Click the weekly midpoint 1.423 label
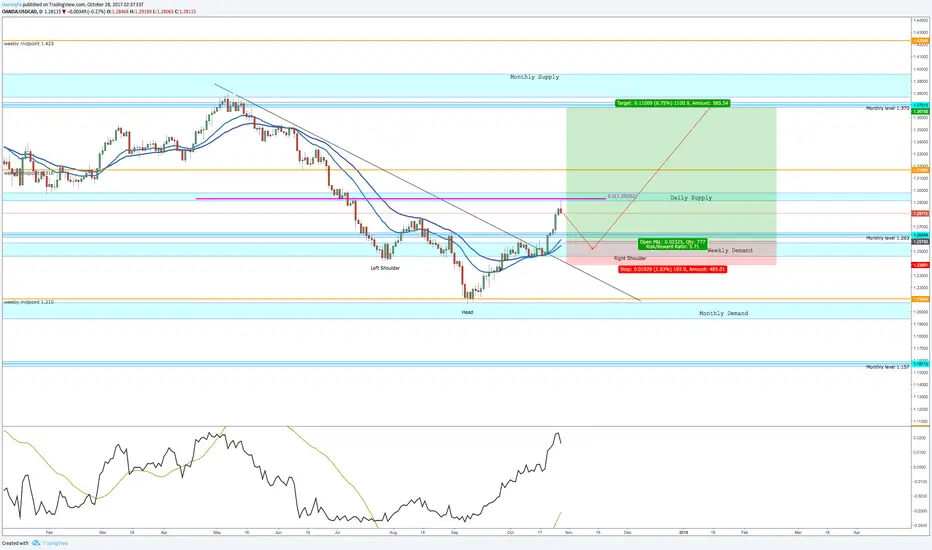 point(29,43)
